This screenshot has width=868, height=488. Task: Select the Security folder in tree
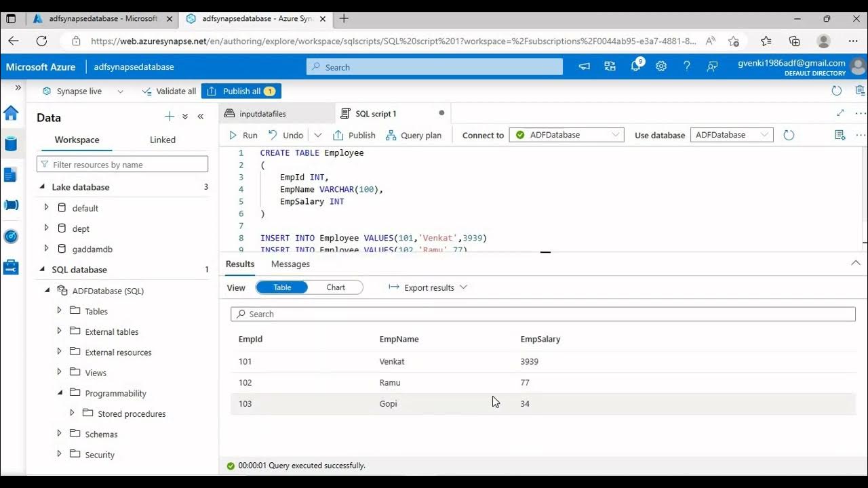coord(100,455)
